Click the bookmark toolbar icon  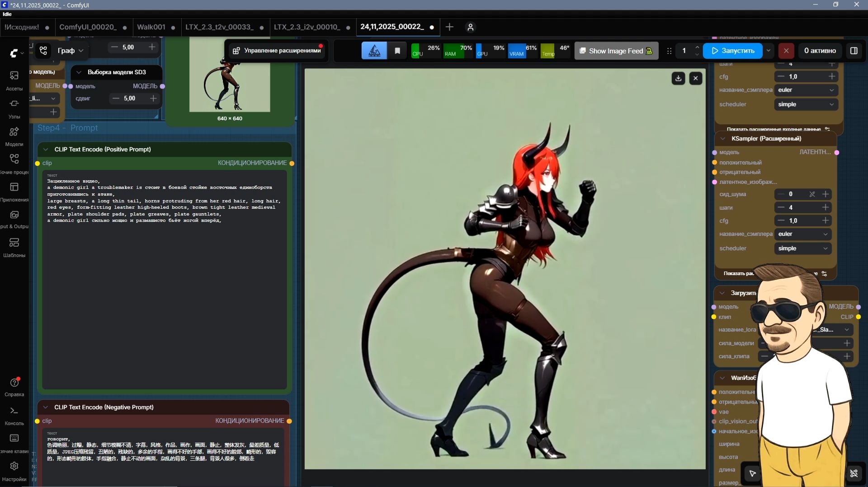(x=397, y=51)
